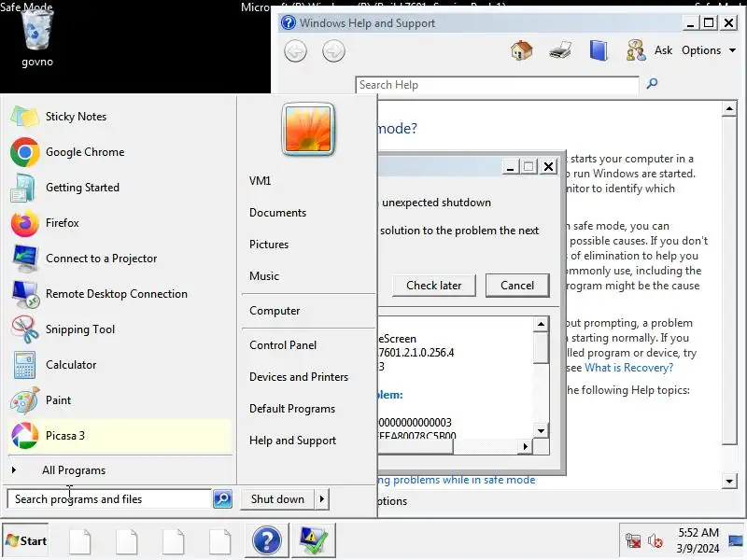Click the Show desktop icon at tray end
Screen dimensions: 747x560
[x=738, y=540]
